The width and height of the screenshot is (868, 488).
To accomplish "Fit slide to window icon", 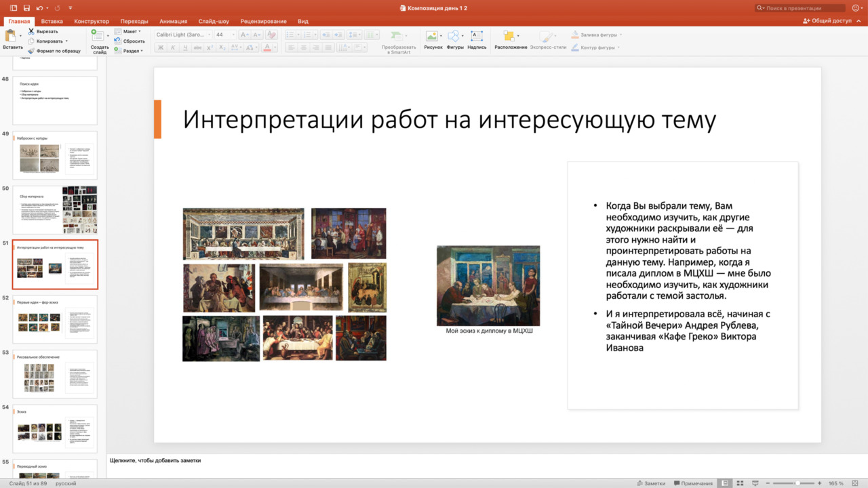I will 854,483.
